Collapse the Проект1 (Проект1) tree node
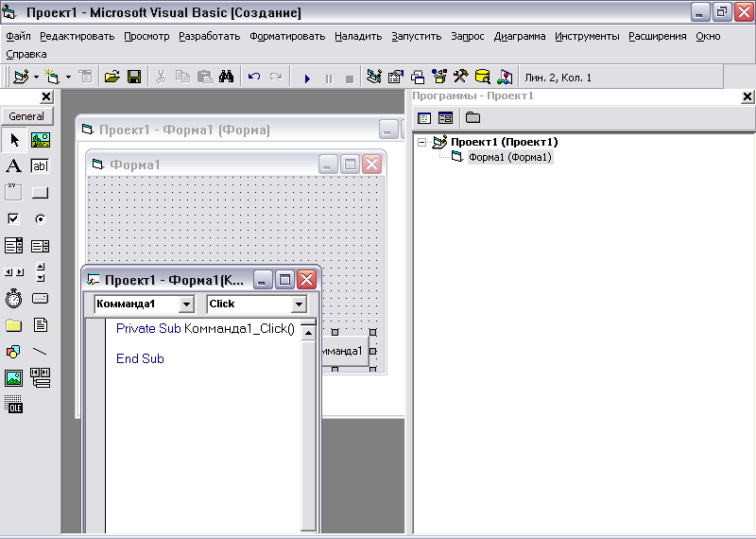Image resolution: width=756 pixels, height=539 pixels. [x=421, y=142]
